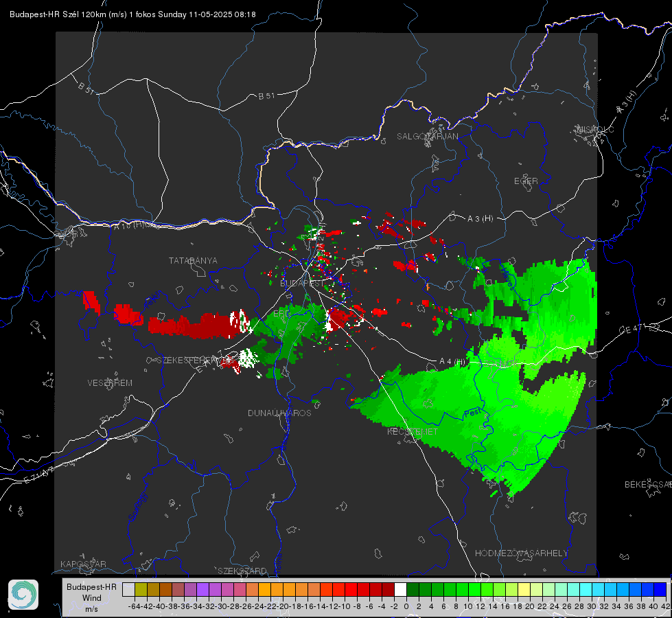This screenshot has height=618, width=672.
Task: Pick the bright green swatch between 10 and 12
Action: tap(474, 590)
